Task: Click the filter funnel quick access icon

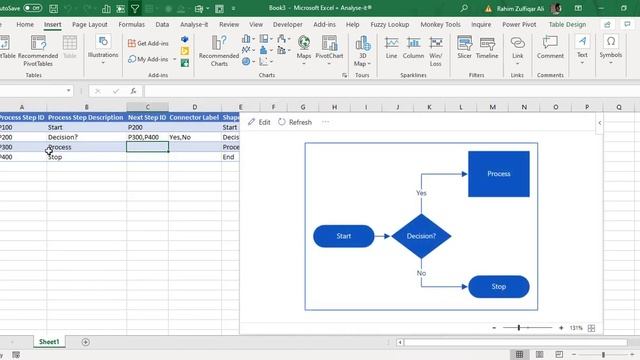Action: [135, 8]
